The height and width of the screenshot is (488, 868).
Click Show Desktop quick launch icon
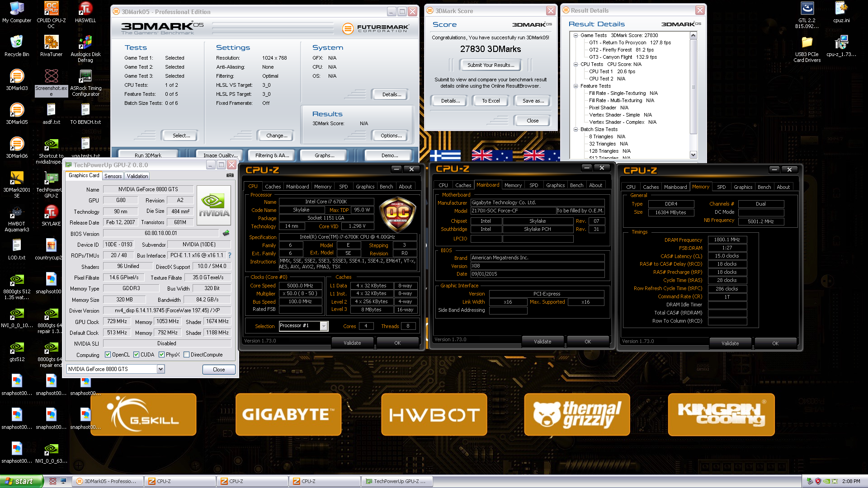point(63,481)
